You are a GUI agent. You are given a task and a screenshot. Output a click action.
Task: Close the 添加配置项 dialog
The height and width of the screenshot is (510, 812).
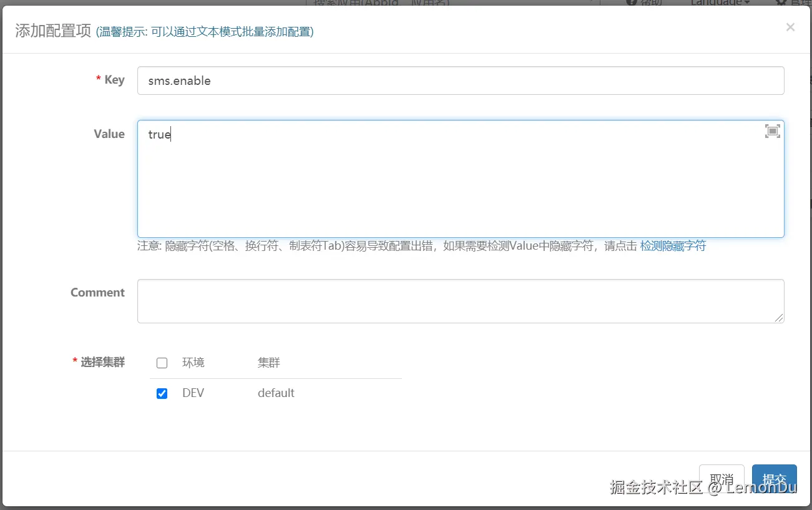(x=790, y=27)
